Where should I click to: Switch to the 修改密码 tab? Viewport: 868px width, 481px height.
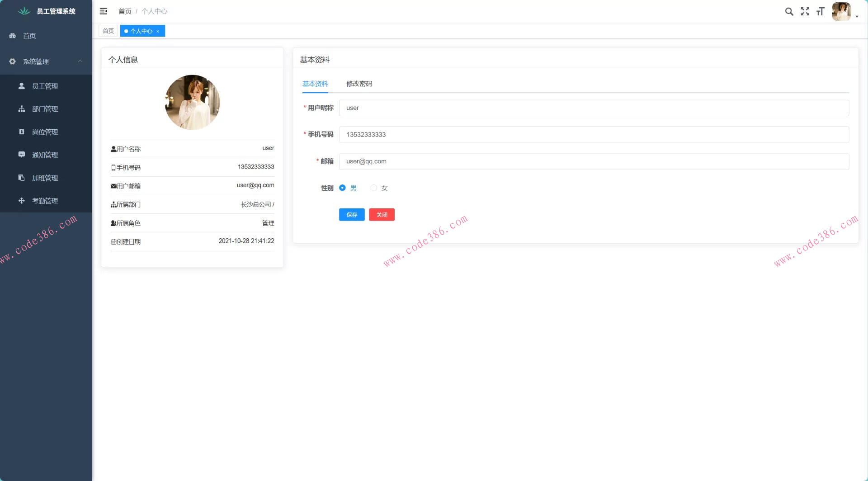click(x=359, y=84)
